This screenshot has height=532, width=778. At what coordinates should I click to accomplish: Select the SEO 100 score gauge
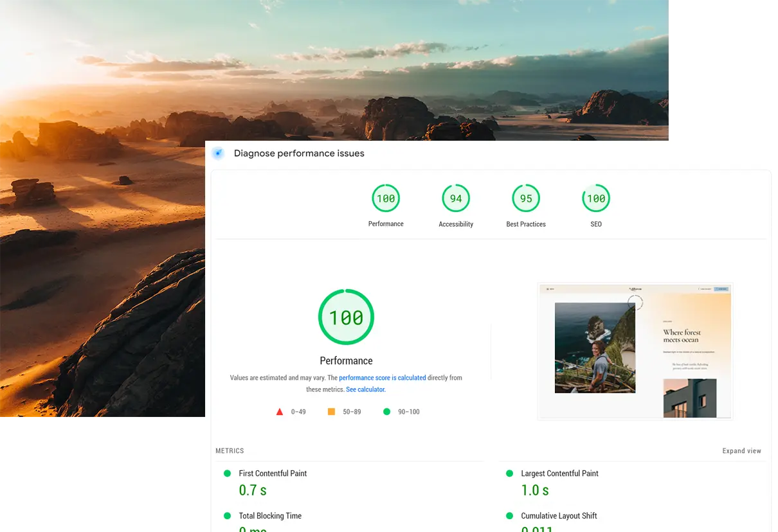[596, 199]
